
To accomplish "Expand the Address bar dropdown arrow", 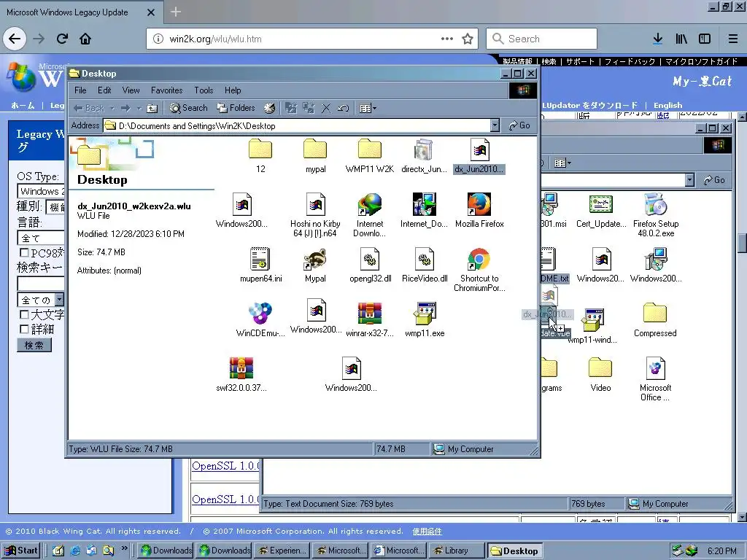I will (495, 125).
